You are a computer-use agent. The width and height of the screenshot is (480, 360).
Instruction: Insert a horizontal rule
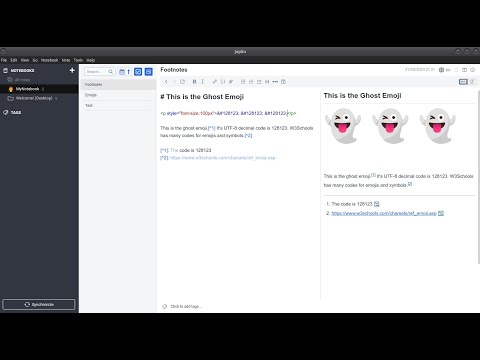(275, 82)
